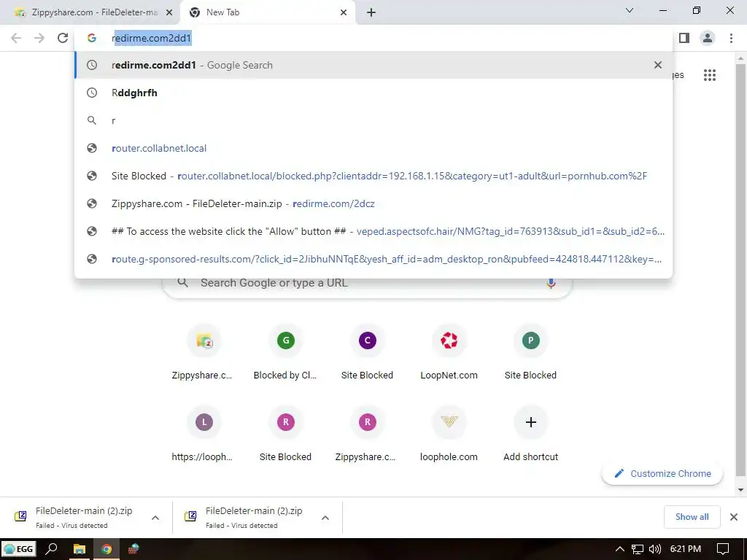The height and width of the screenshot is (560, 747).
Task: Show hidden system tray icons
Action: click(x=620, y=549)
